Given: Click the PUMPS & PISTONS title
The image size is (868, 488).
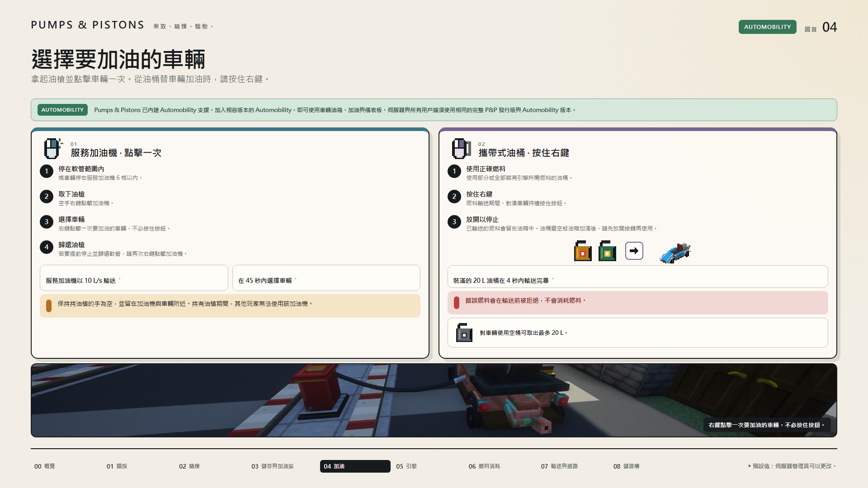Looking at the screenshot, I should [x=88, y=25].
